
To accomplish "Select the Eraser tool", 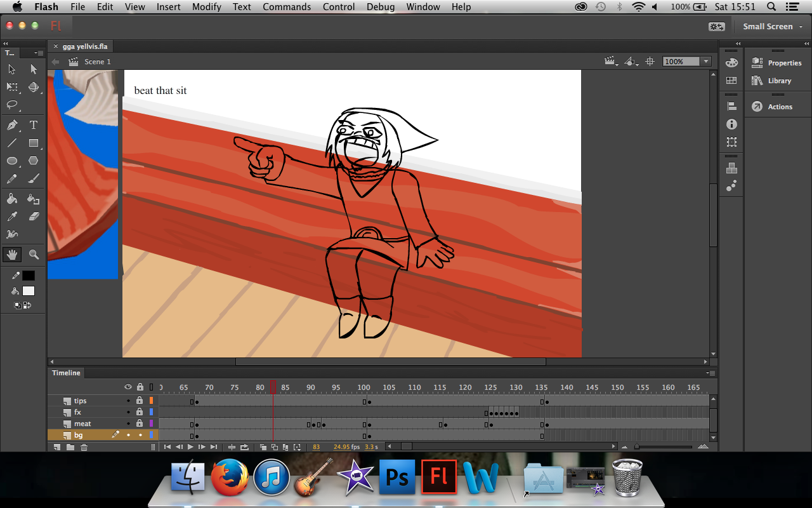I will point(34,217).
